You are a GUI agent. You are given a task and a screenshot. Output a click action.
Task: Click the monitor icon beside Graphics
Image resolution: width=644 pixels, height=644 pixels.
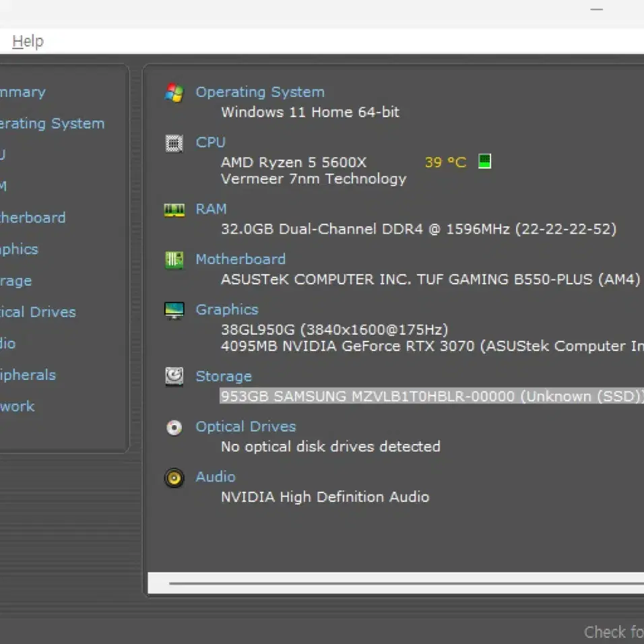[x=174, y=311]
